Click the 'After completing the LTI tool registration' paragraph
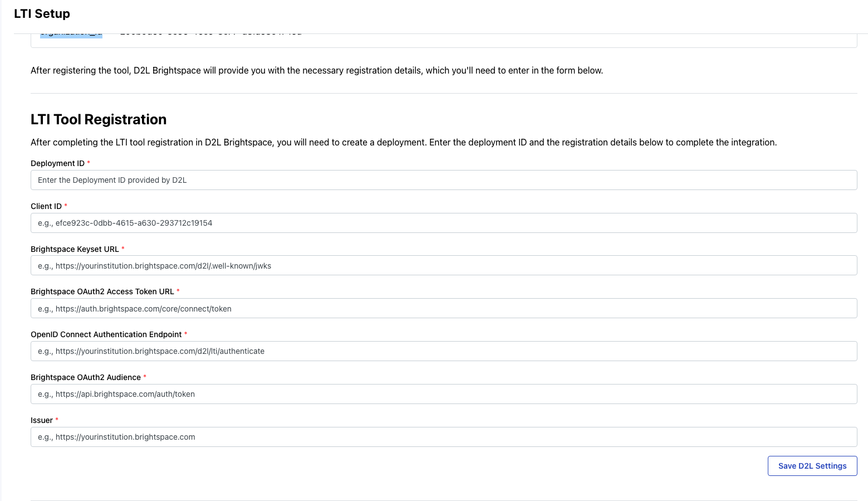Image resolution: width=868 pixels, height=501 pixels. 404,142
